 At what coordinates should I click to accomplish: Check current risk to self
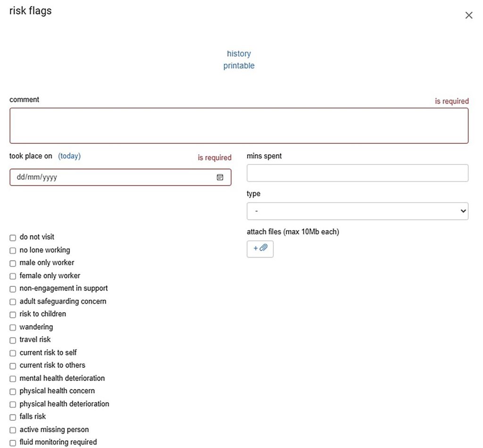tap(13, 353)
